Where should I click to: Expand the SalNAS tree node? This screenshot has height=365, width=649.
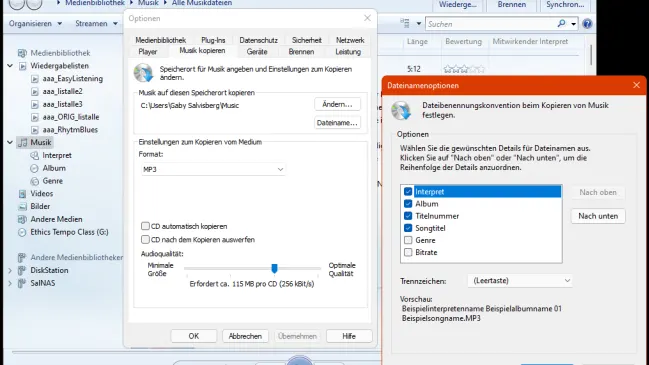click(x=10, y=283)
